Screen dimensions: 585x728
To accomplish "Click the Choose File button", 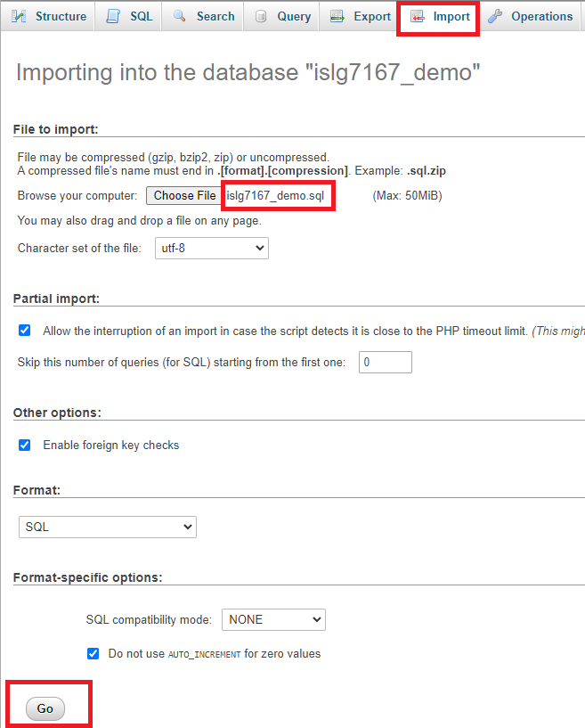I will (x=184, y=195).
